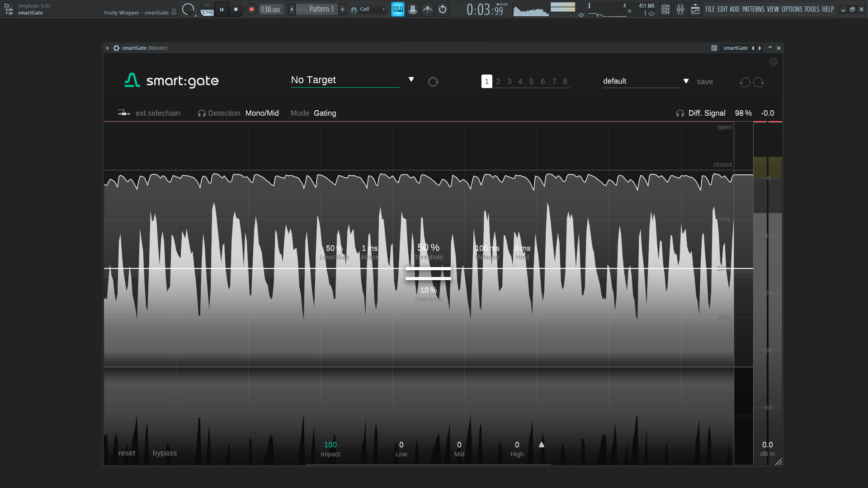Viewport: 868px width, 488px height.
Task: Select state slot 3
Action: [x=509, y=81]
